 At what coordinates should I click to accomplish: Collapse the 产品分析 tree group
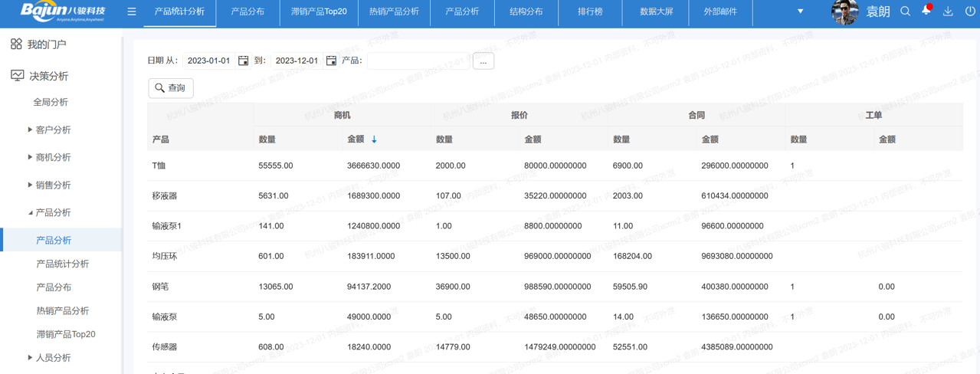pyautogui.click(x=30, y=213)
